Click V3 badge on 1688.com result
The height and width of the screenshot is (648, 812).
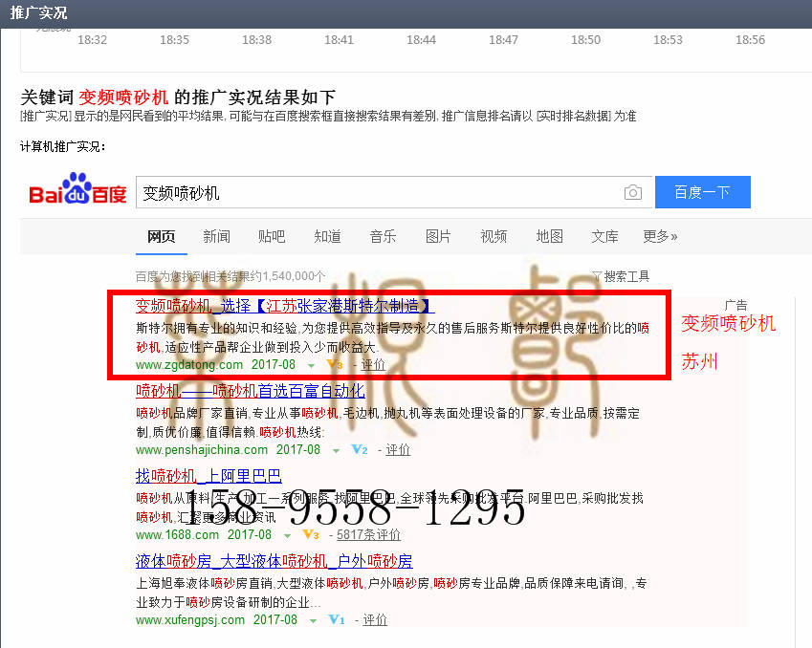coord(311,534)
